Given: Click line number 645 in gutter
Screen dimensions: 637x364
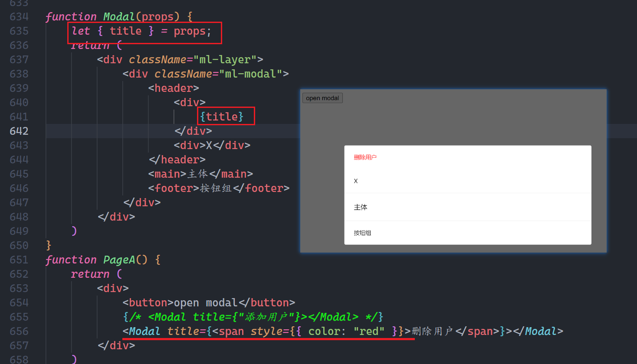Looking at the screenshot, I should [x=19, y=174].
